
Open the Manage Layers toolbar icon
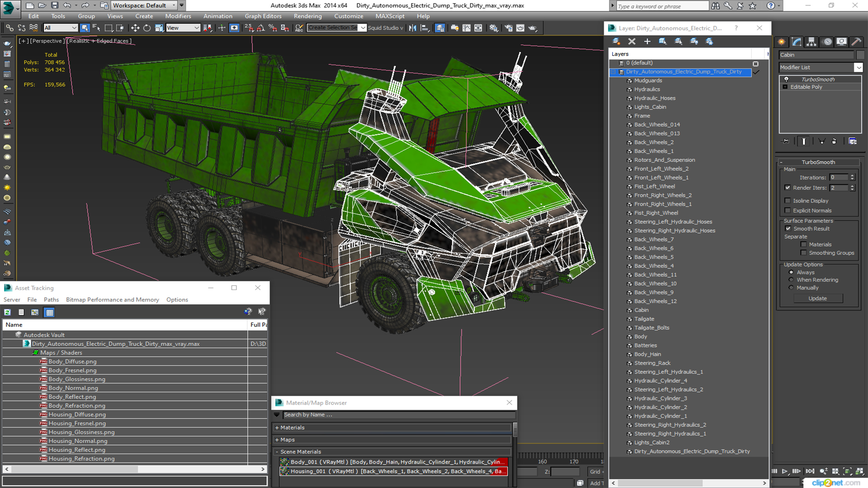pos(440,28)
